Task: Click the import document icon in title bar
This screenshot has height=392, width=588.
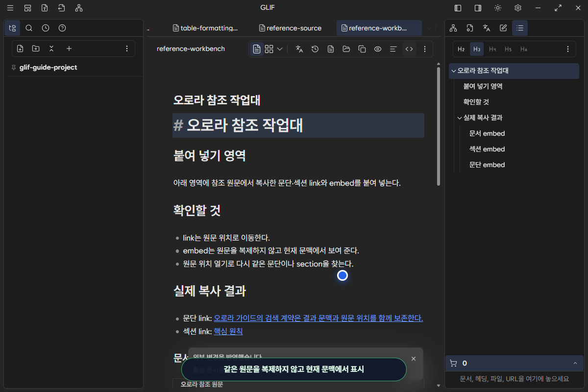Action: coord(61,8)
